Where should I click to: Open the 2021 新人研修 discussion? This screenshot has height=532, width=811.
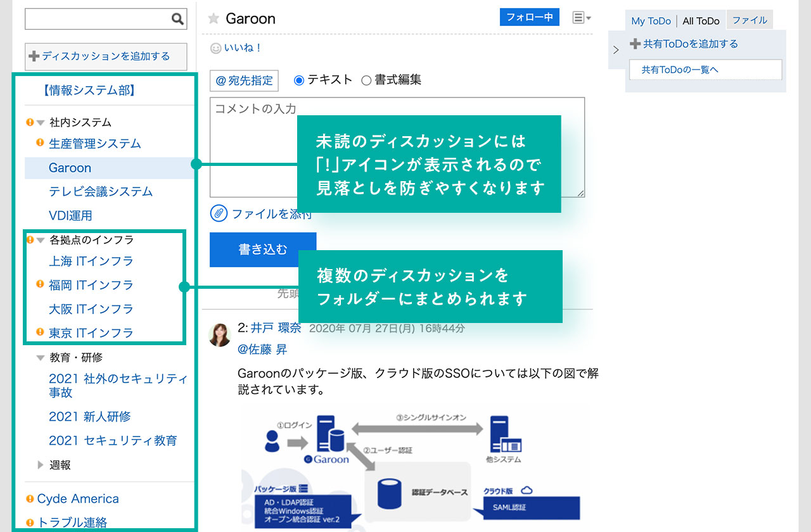point(90,417)
